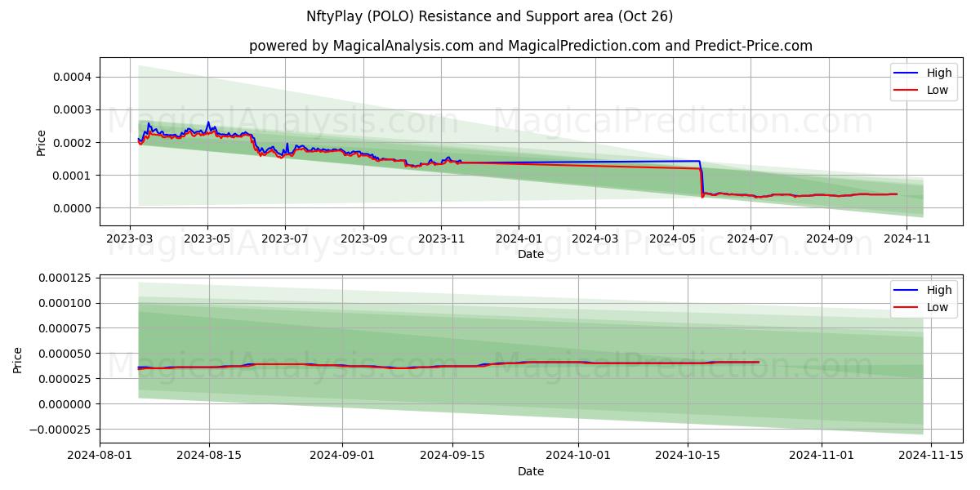Screen dimensions: 980x490
Task: Click the chart title 'NftyPlay (POLO) Resistance and Support area (Oct 26)'
Action: [x=490, y=16]
